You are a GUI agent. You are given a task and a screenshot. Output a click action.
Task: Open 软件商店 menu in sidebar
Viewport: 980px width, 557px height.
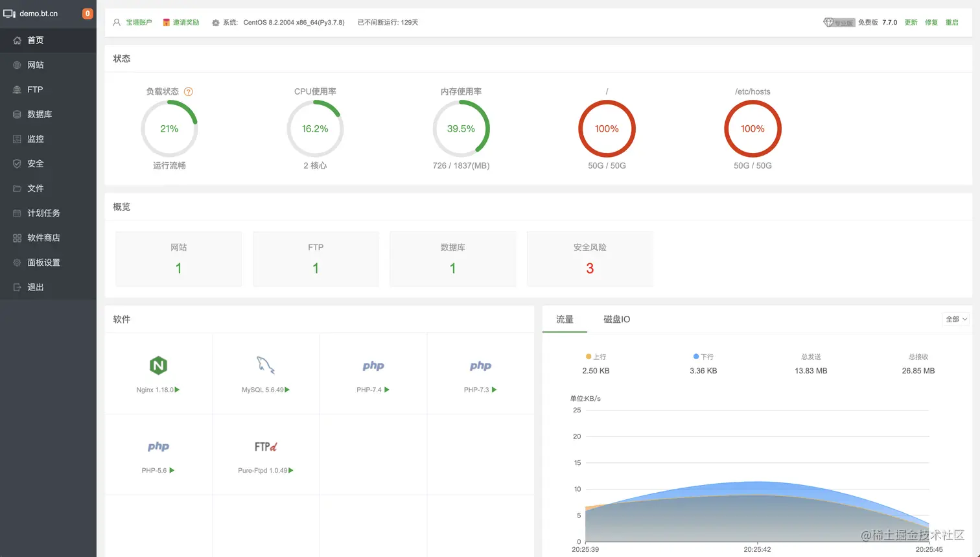(x=48, y=238)
